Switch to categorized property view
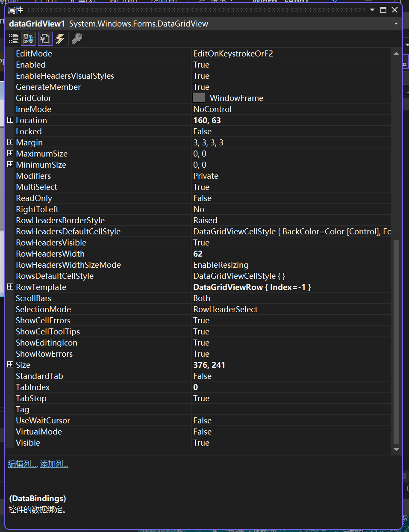Screen dimensions: 409x532 click(13, 38)
